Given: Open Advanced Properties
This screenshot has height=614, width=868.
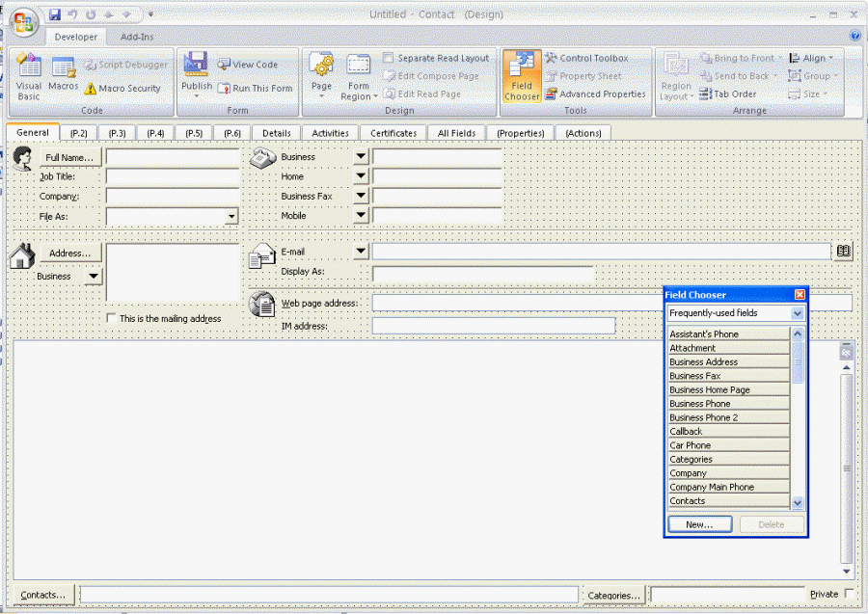Looking at the screenshot, I should coord(596,94).
